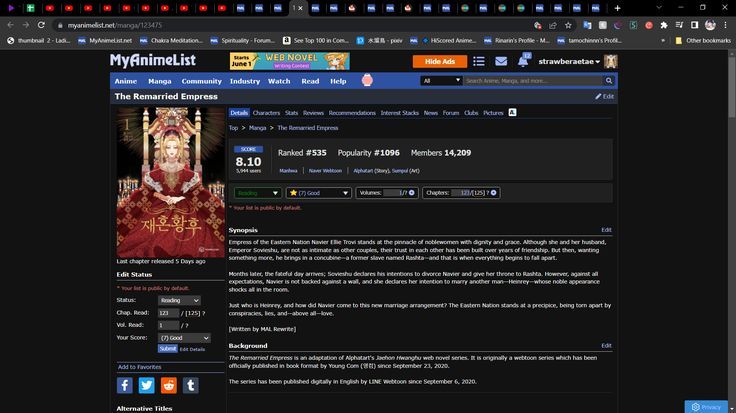Click the Edit Details link

click(x=192, y=349)
